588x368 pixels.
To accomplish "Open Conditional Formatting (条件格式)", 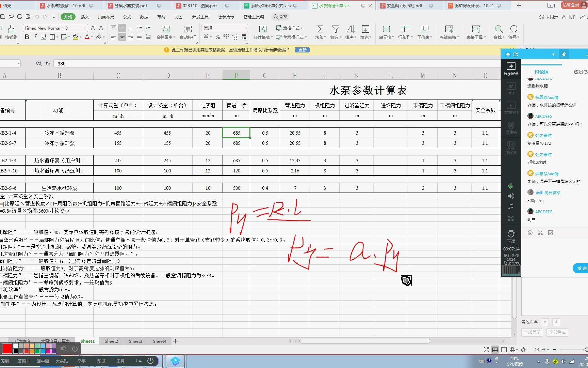I will tap(262, 32).
